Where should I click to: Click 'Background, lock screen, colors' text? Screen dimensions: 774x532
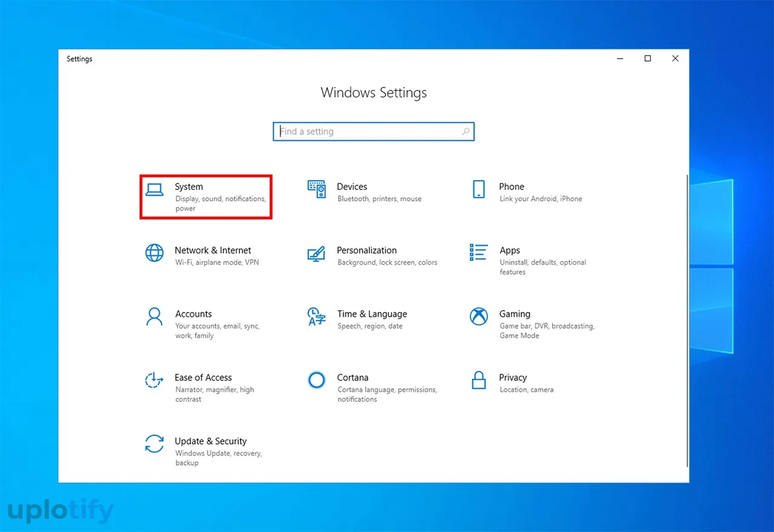pos(387,262)
